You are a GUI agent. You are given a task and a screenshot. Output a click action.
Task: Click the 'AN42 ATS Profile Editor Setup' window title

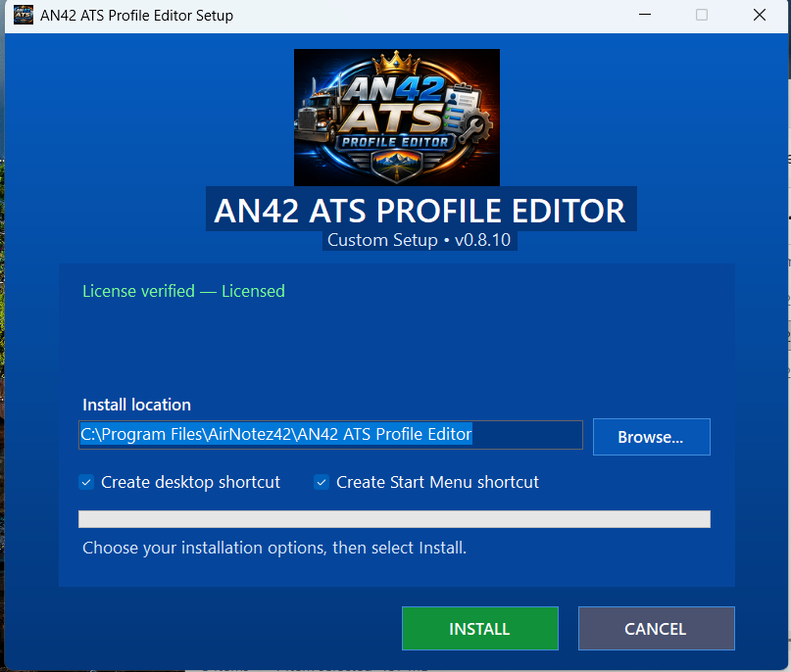136,15
